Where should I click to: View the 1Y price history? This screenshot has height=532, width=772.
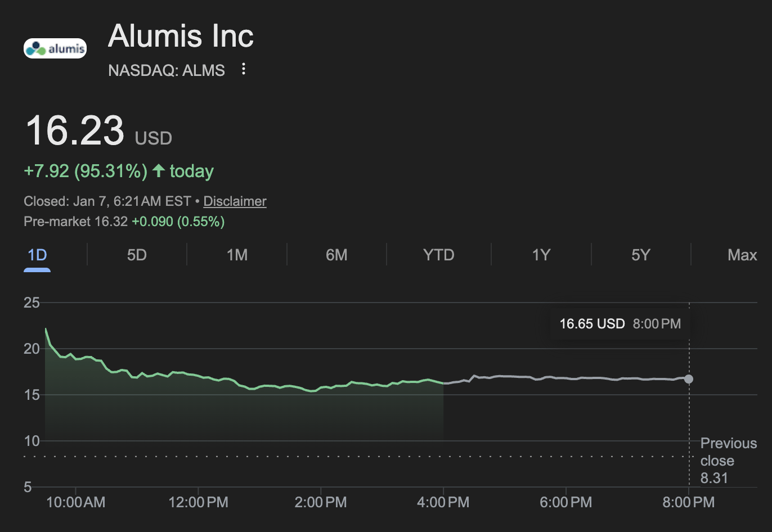click(x=541, y=255)
